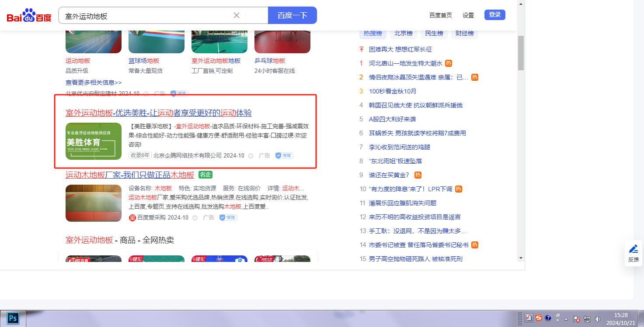The image size is (644, 327).
Task: Clear the search box with the X icon
Action: point(237,15)
